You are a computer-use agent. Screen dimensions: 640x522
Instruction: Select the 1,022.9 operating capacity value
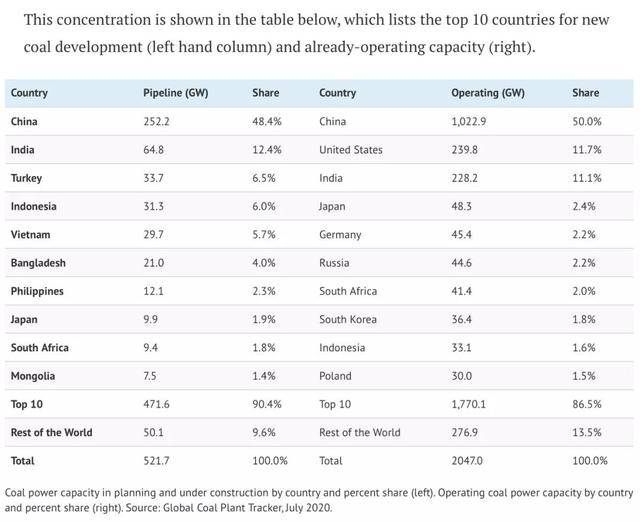point(472,121)
